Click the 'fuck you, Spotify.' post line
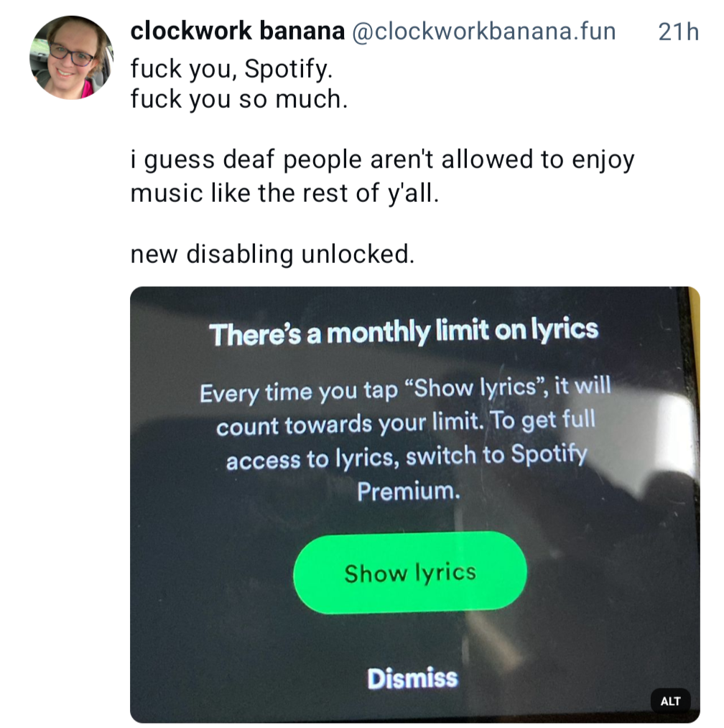 (231, 69)
